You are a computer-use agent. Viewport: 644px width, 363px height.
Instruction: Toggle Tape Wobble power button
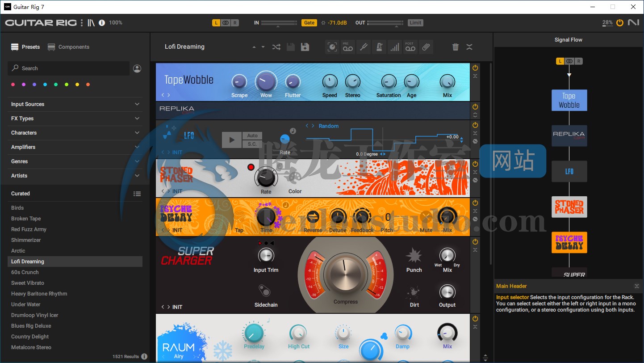tap(475, 68)
